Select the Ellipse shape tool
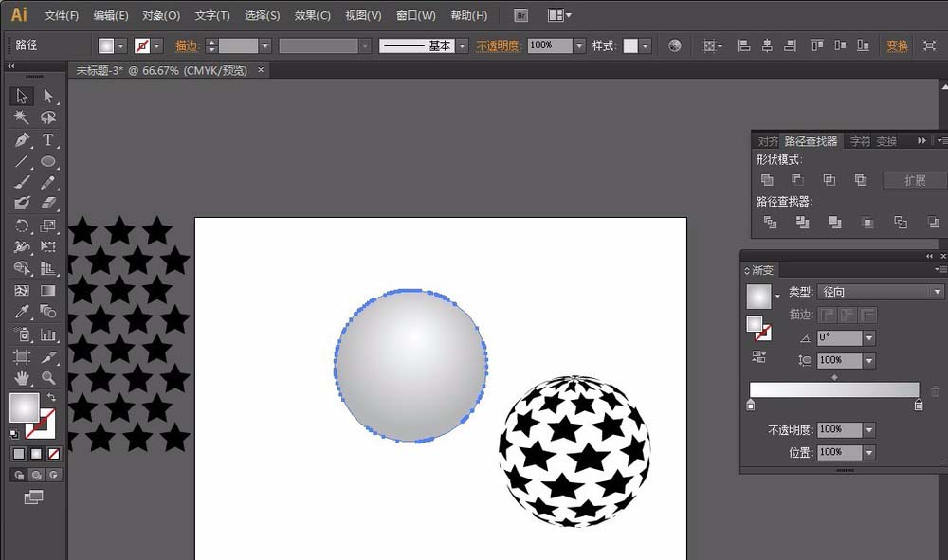This screenshot has width=948, height=560. point(48,162)
